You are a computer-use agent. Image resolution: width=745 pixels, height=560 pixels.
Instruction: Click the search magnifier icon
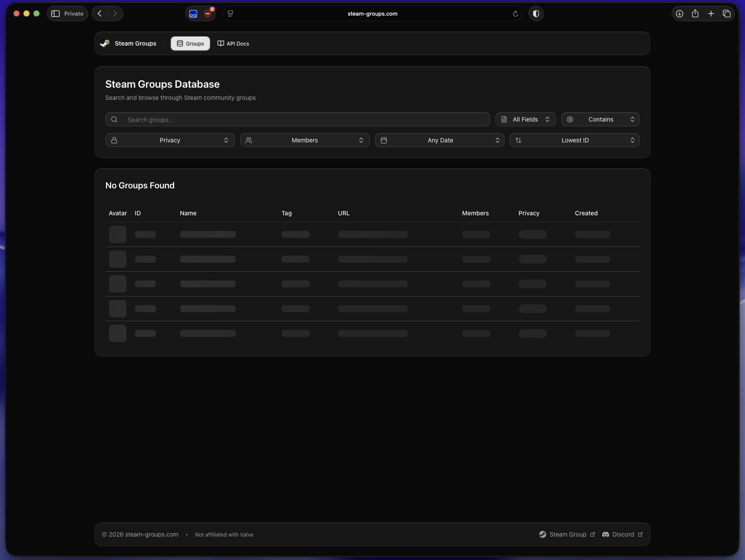pos(114,120)
